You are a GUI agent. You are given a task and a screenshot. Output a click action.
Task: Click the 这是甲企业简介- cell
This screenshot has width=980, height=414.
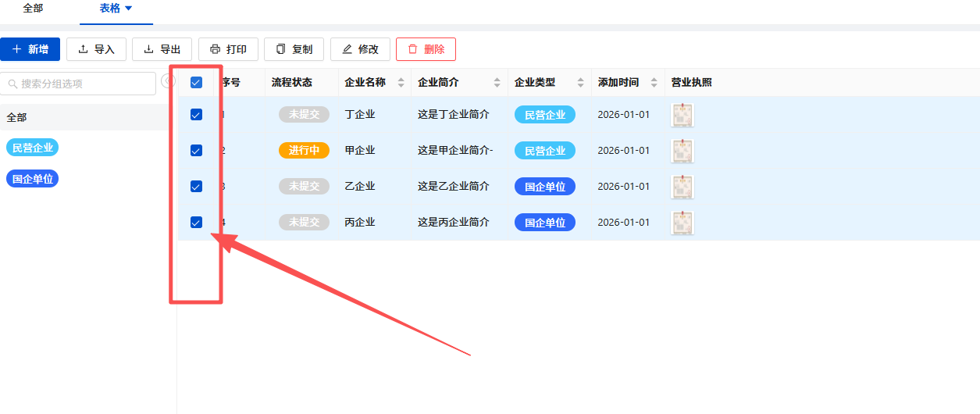[x=456, y=151]
